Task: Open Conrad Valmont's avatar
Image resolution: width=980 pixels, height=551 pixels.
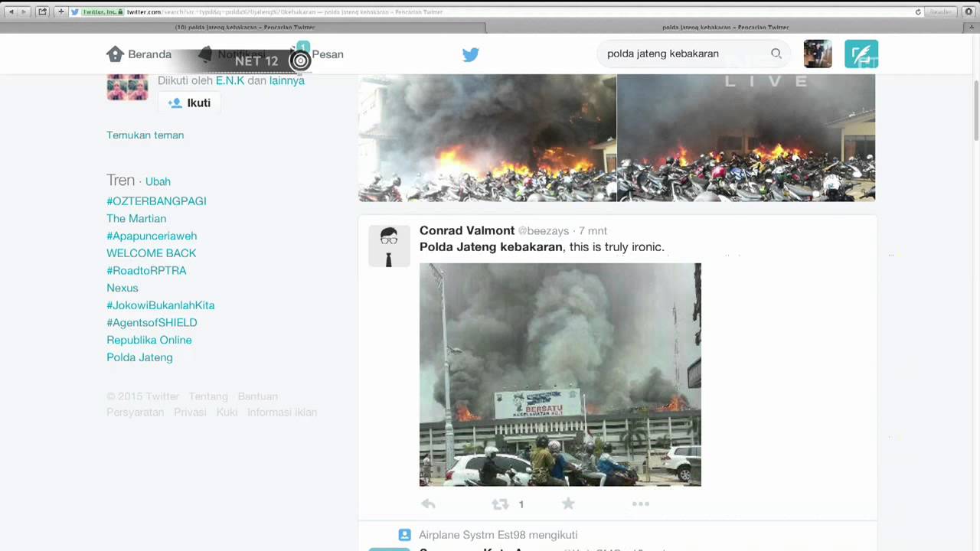Action: [x=389, y=246]
